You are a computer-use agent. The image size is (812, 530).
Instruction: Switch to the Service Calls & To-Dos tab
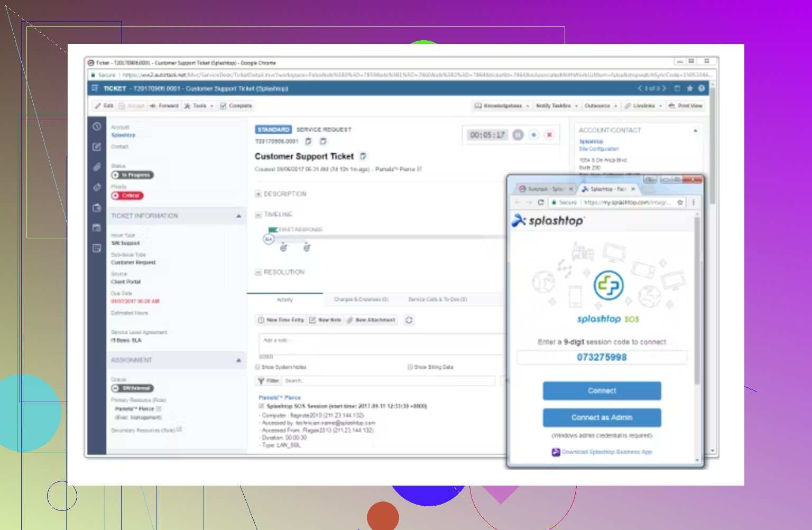(x=437, y=300)
